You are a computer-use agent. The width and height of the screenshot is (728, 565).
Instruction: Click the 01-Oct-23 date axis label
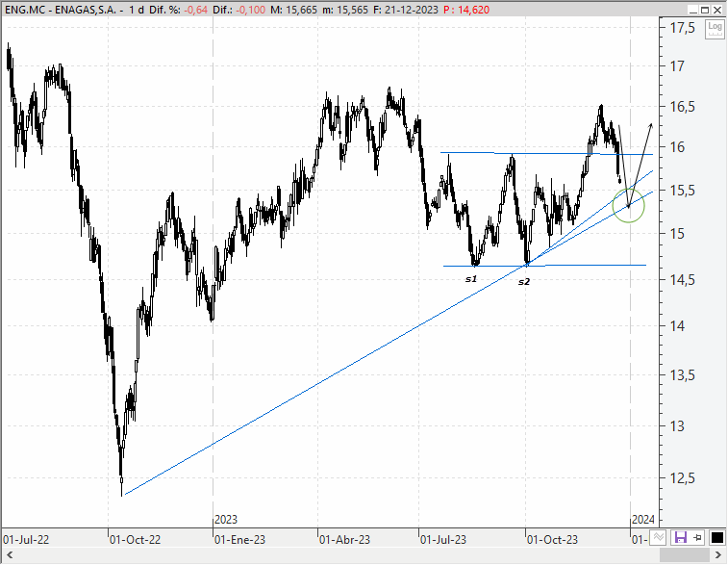coord(553,540)
